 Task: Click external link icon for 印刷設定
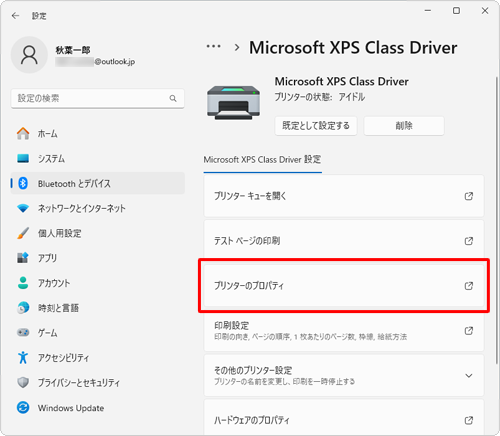(x=469, y=331)
